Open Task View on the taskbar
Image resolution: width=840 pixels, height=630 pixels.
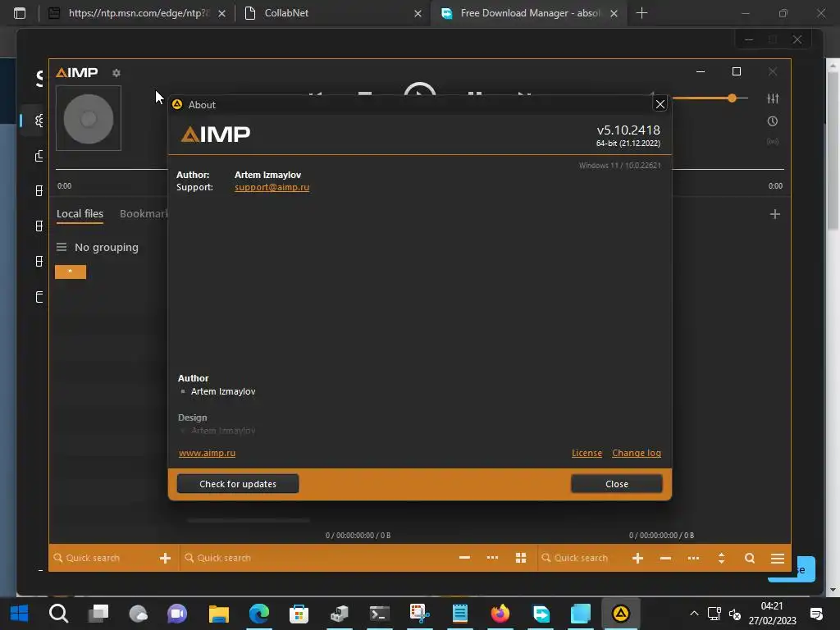pos(98,614)
